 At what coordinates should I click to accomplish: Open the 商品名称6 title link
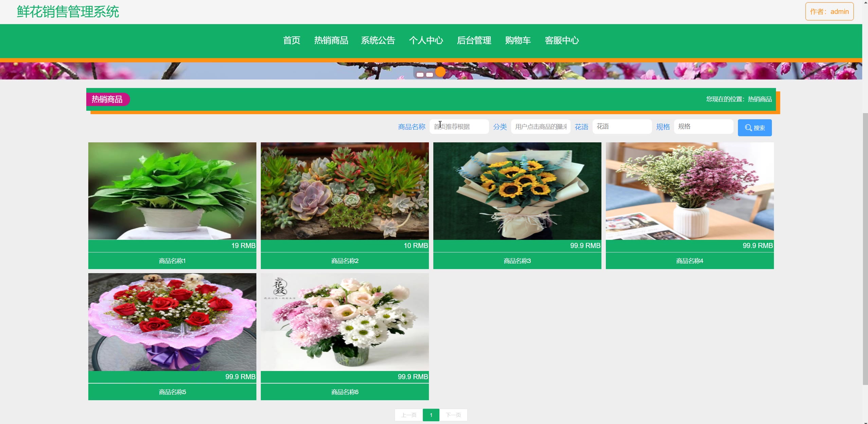tap(344, 392)
